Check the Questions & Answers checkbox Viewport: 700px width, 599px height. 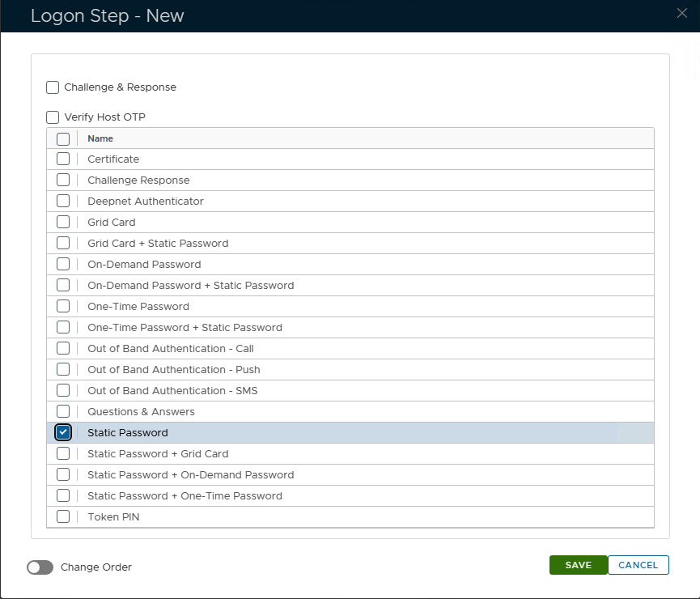coord(63,412)
